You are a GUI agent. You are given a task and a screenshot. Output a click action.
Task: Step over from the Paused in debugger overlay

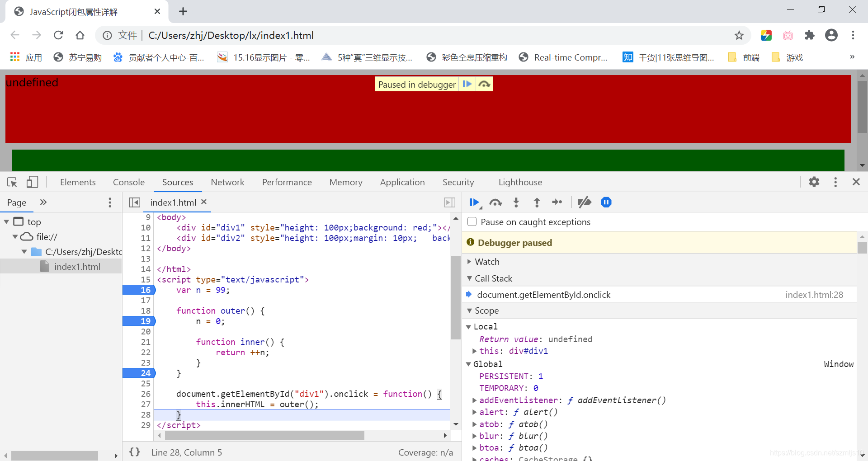coord(484,84)
